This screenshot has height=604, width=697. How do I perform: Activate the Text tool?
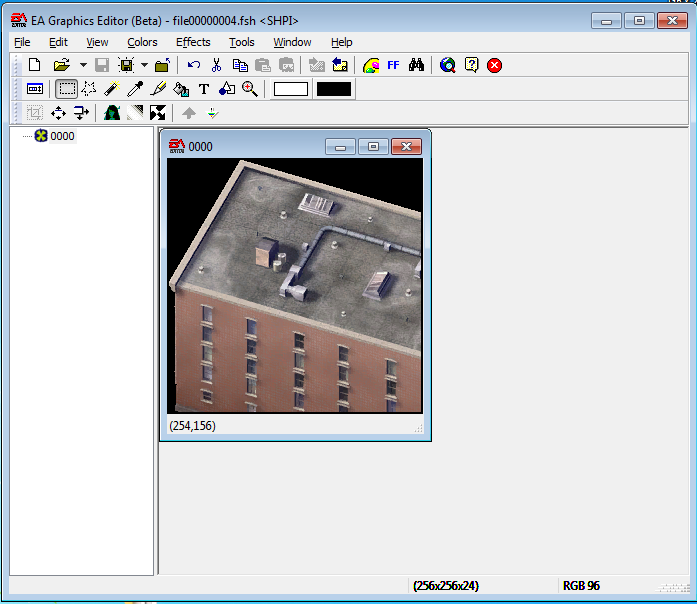(204, 89)
